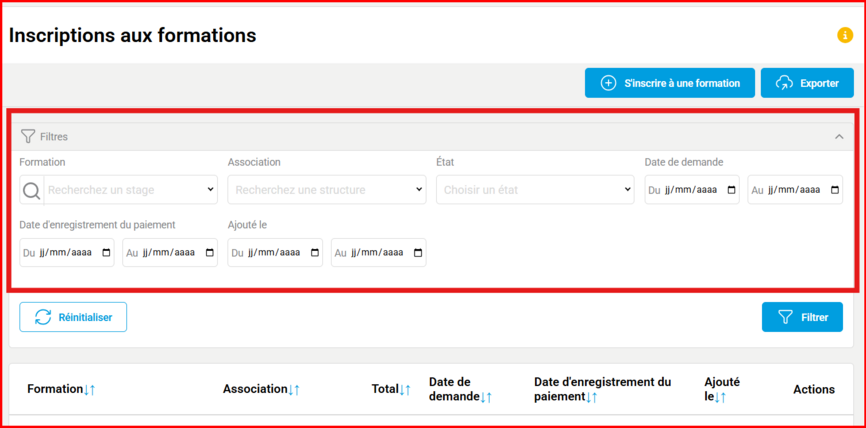Screen dimensions: 866x428
Task: Open the Formation stage dropdown
Action: 130,190
